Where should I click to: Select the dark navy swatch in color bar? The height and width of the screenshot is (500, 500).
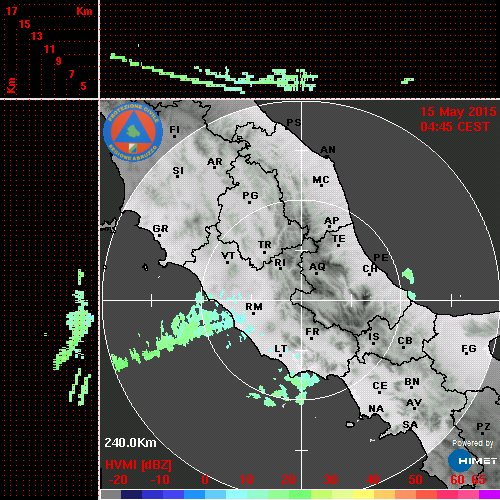[131, 494]
